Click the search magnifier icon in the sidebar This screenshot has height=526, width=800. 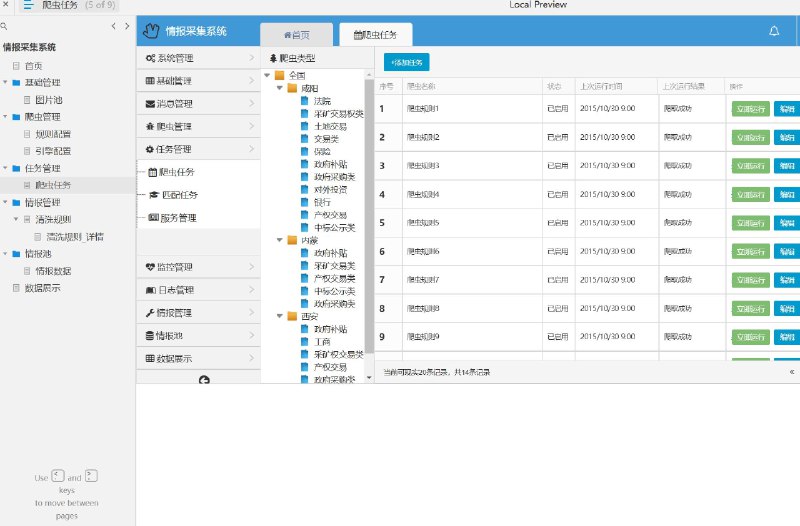click(4, 26)
